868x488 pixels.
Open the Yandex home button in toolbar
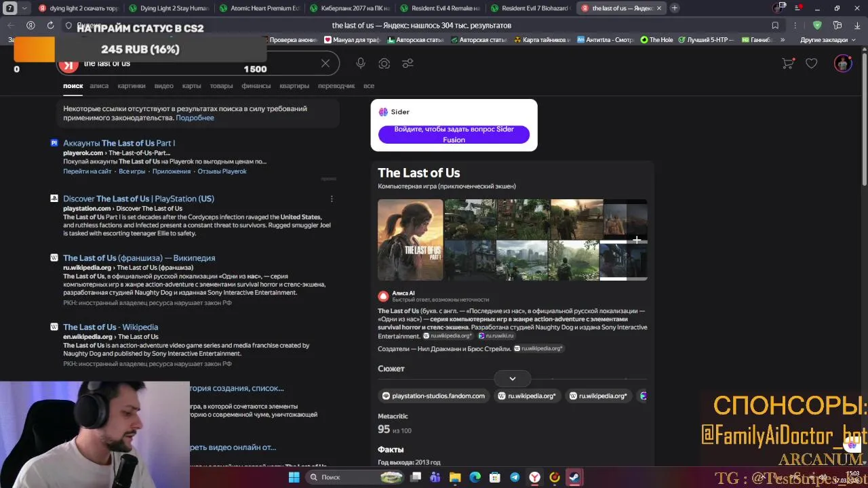31,25
